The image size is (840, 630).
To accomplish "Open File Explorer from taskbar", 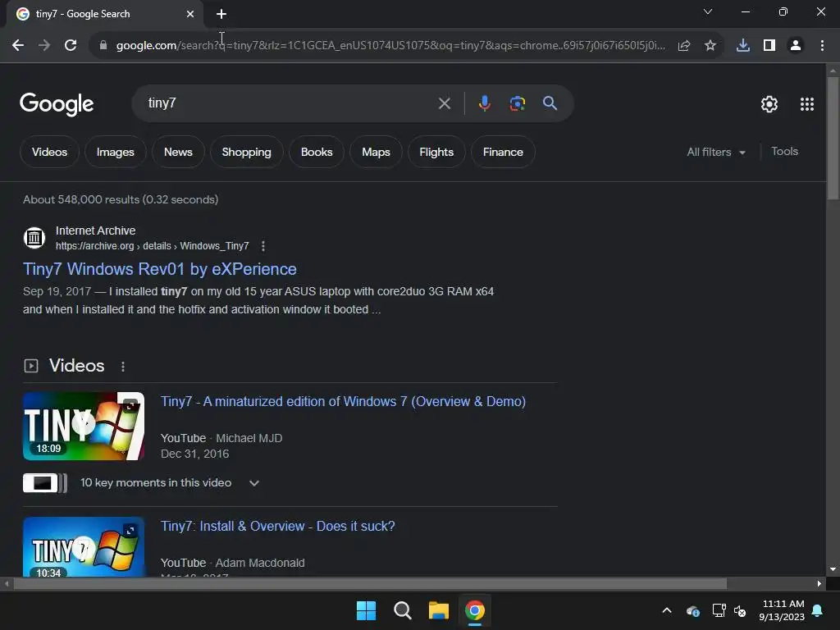I will tap(438, 610).
